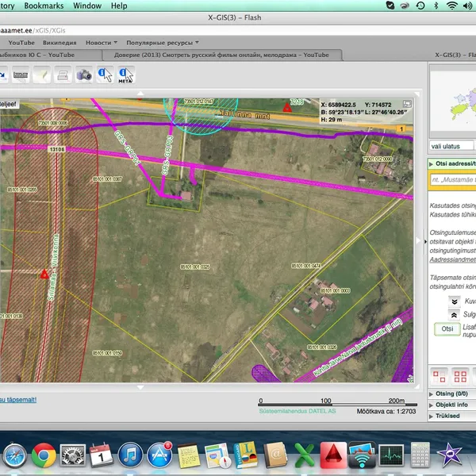476x476 pixels.
Task: Launch AutoCAD from the Dock
Action: (x=333, y=455)
